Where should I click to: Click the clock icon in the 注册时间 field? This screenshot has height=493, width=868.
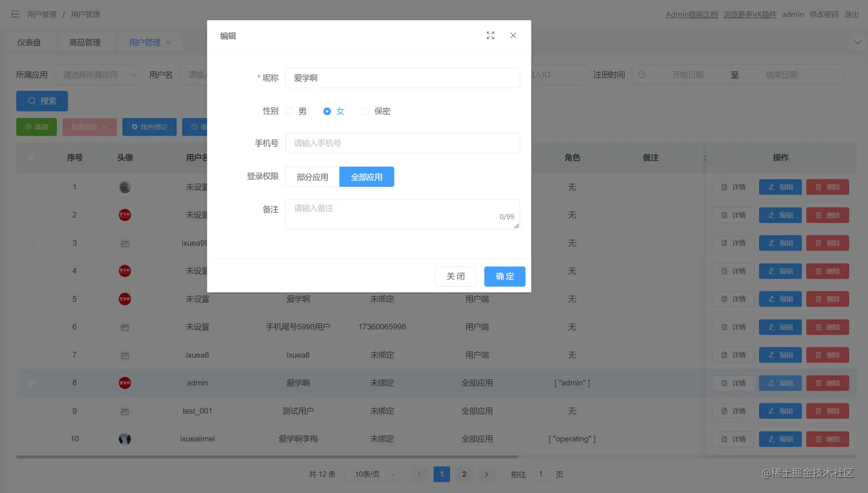tap(642, 75)
